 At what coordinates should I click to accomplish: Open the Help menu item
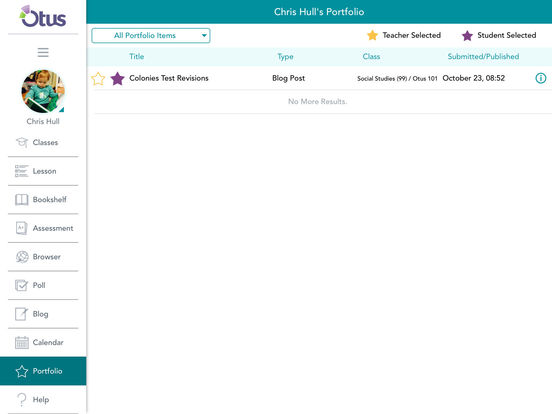[x=43, y=400]
